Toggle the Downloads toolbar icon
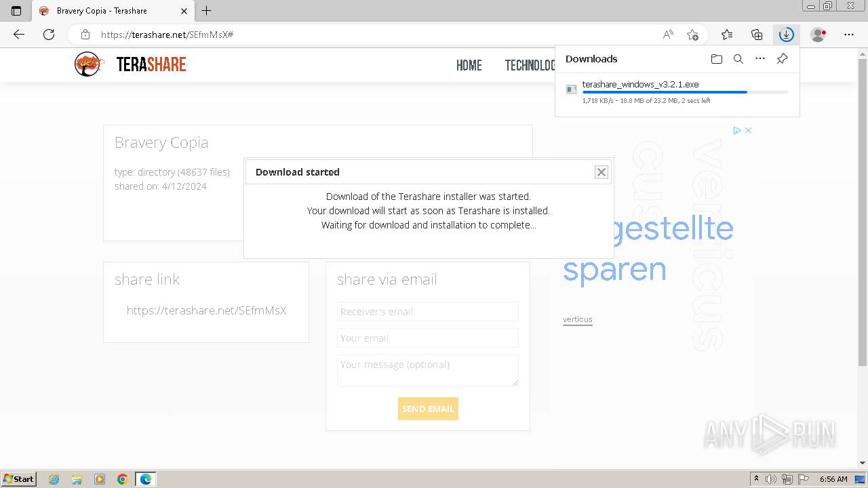The image size is (868, 488). click(x=786, y=35)
